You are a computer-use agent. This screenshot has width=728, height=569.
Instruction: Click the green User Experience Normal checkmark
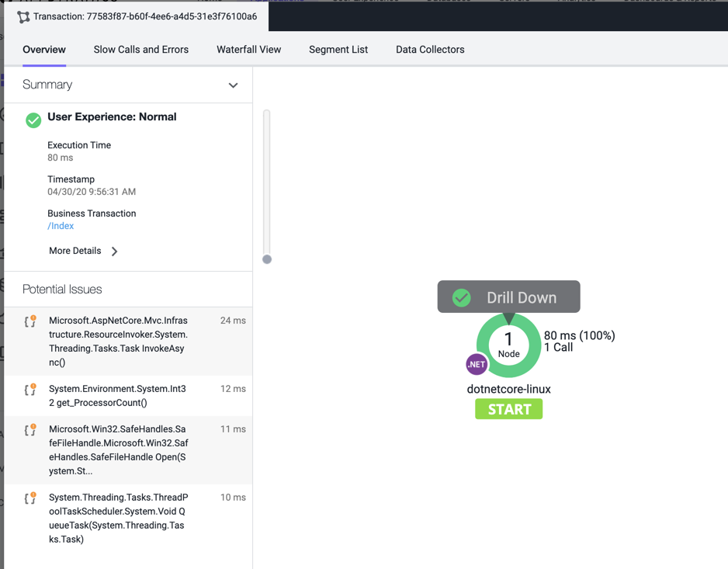pyautogui.click(x=33, y=120)
